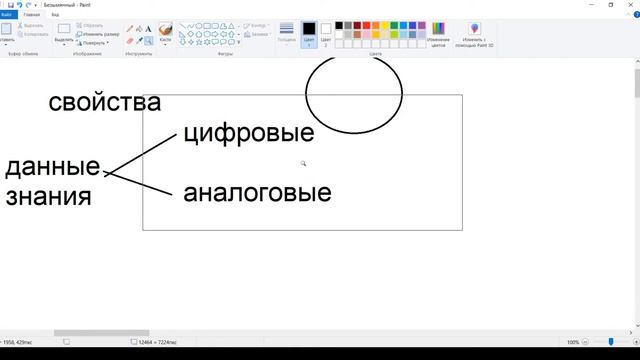Select the Color picker tool
Viewport: 640px width, 360px height.
coord(139,40)
